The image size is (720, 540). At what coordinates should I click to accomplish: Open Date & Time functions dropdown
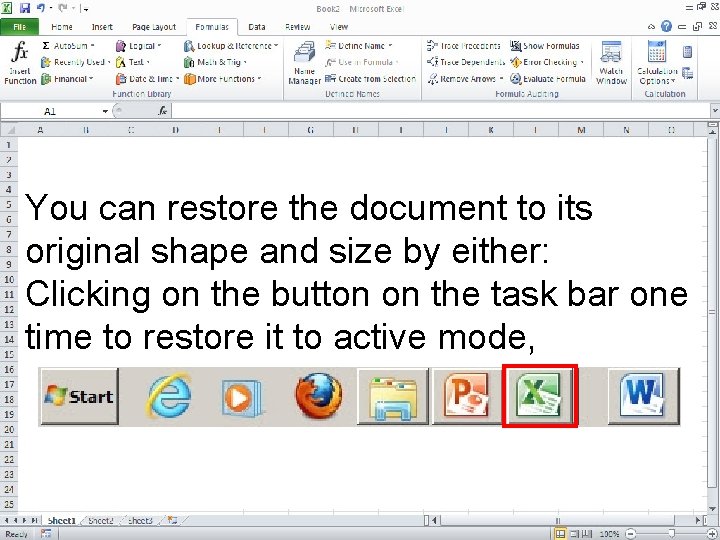pos(147,79)
